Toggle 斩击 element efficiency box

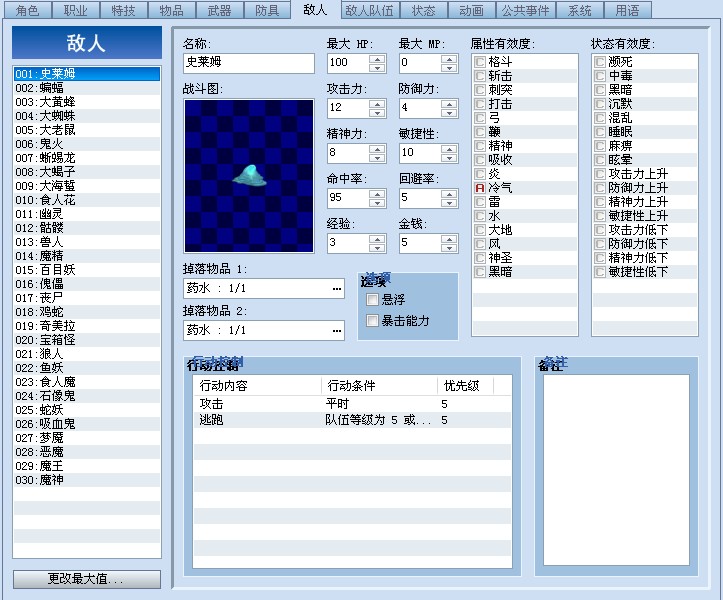point(480,76)
